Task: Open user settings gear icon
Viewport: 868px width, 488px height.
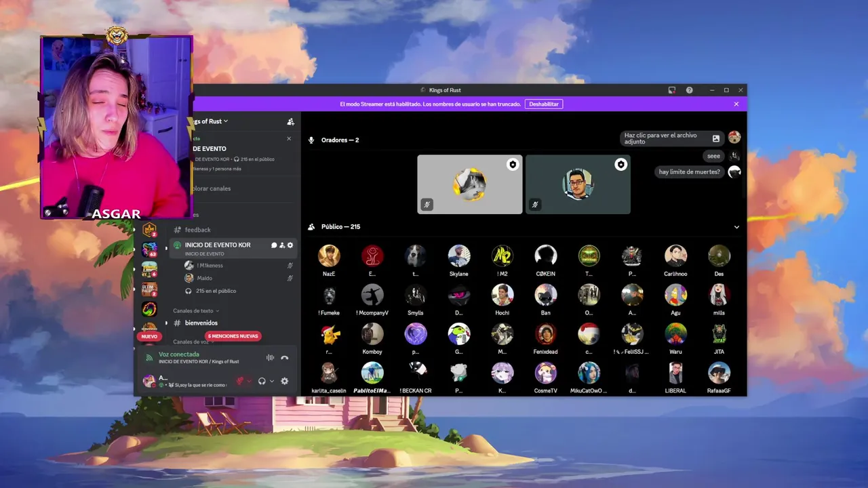Action: [285, 381]
